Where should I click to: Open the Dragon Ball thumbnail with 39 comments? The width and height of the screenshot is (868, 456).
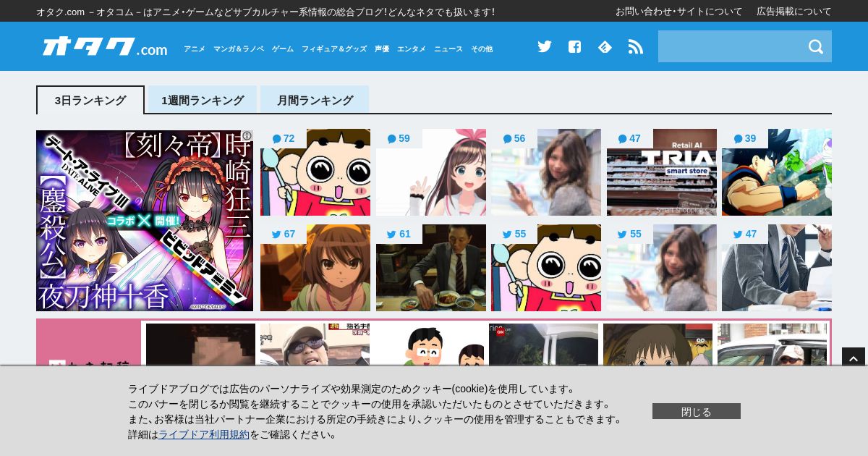pos(777,172)
